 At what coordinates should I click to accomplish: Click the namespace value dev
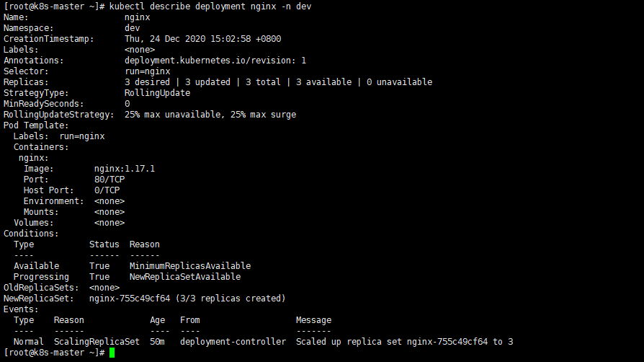133,28
